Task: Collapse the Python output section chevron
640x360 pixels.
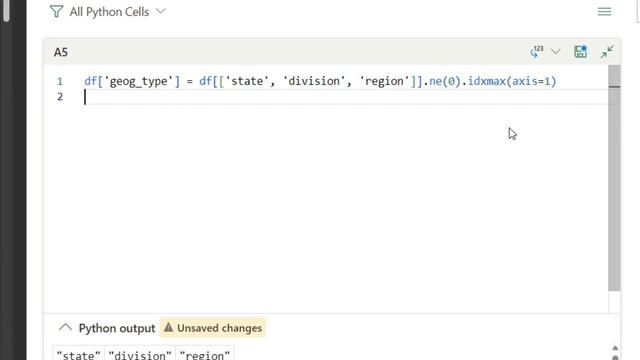Action: pos(65,327)
